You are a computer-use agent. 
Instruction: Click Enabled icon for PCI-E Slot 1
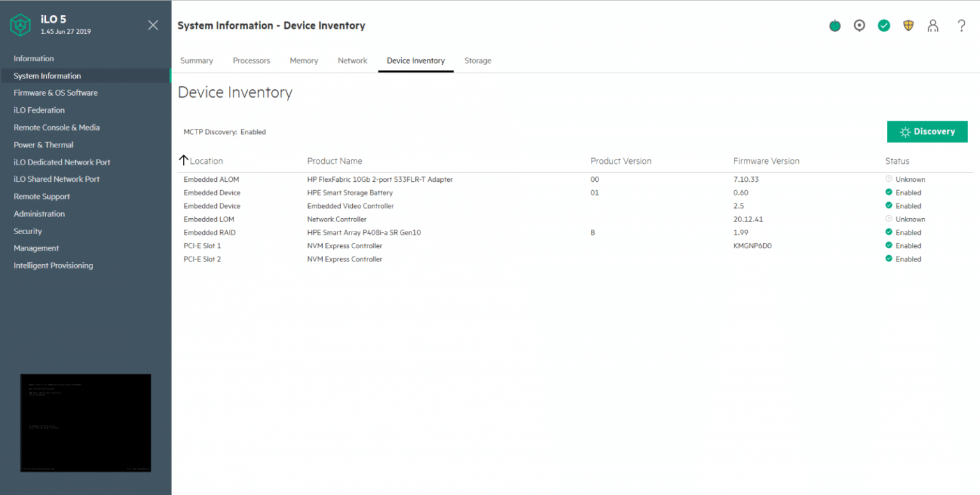(889, 246)
